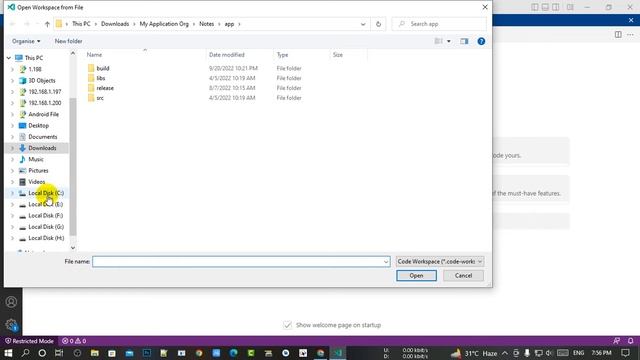640x360 pixels.
Task: Click the change view icon
Action: 438,41
